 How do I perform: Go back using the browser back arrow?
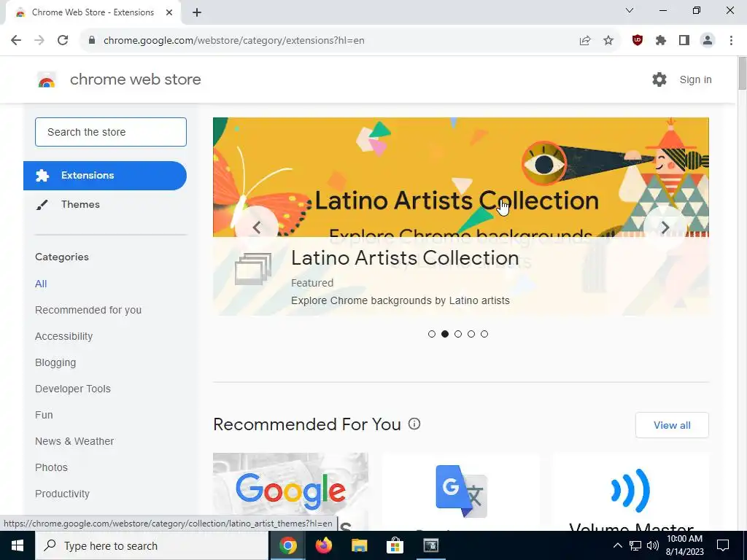tap(16, 41)
